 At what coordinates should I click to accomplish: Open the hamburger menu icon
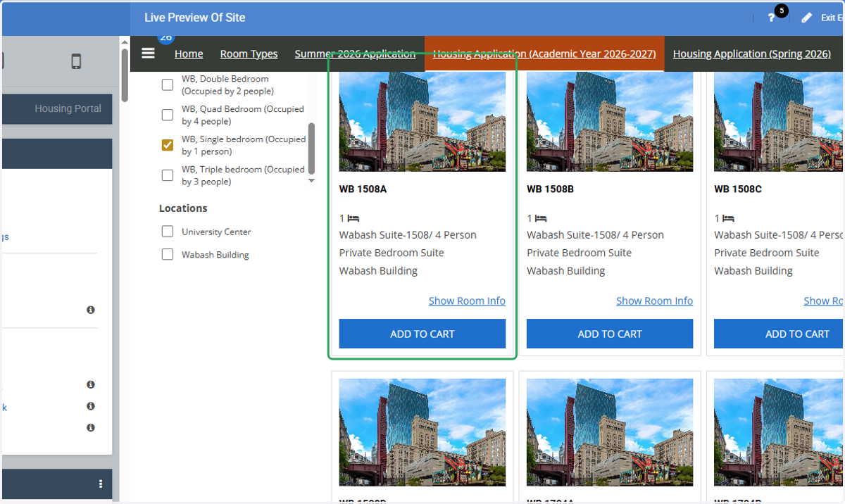[148, 53]
